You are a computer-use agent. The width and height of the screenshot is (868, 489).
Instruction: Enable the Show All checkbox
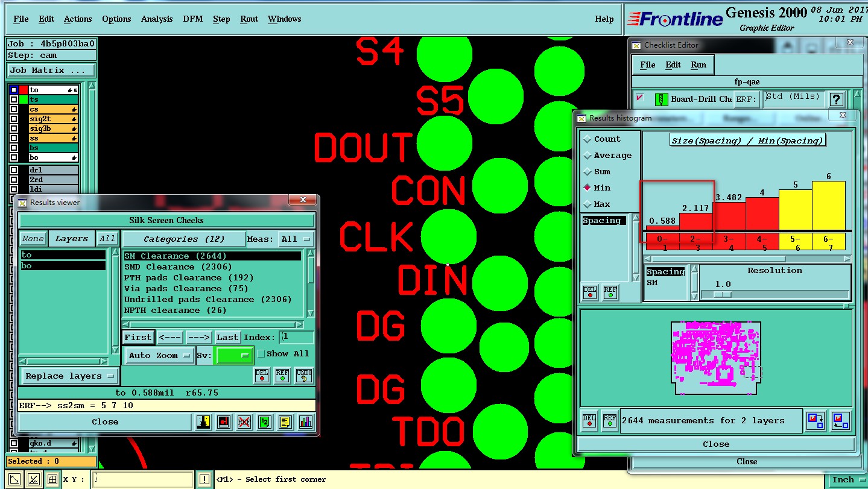[261, 354]
